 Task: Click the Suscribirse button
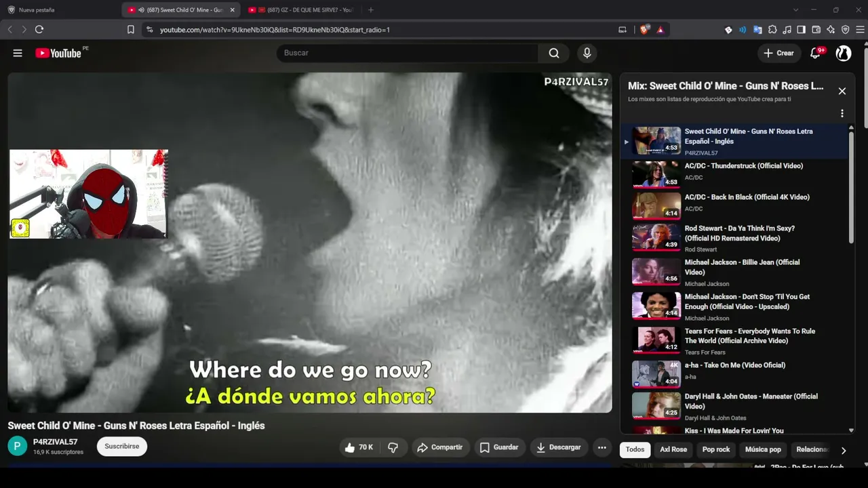pyautogui.click(x=122, y=447)
